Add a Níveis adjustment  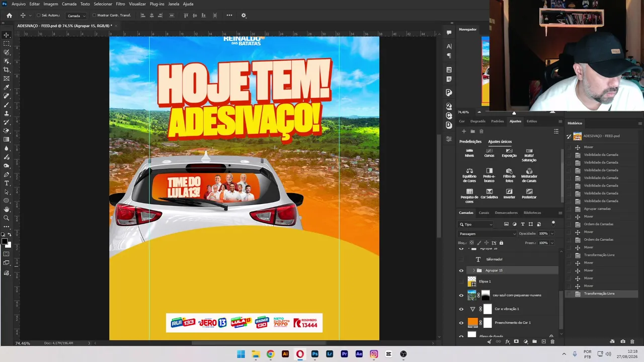click(x=469, y=153)
